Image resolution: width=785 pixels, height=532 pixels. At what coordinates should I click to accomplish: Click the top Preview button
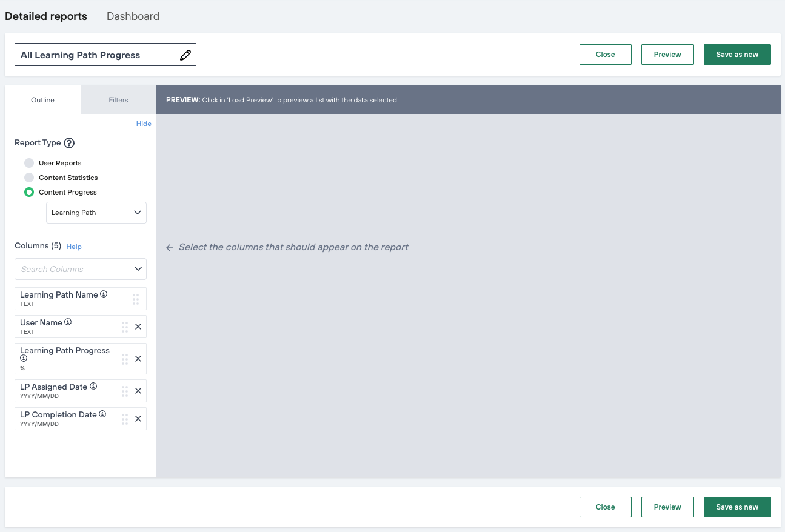click(667, 55)
